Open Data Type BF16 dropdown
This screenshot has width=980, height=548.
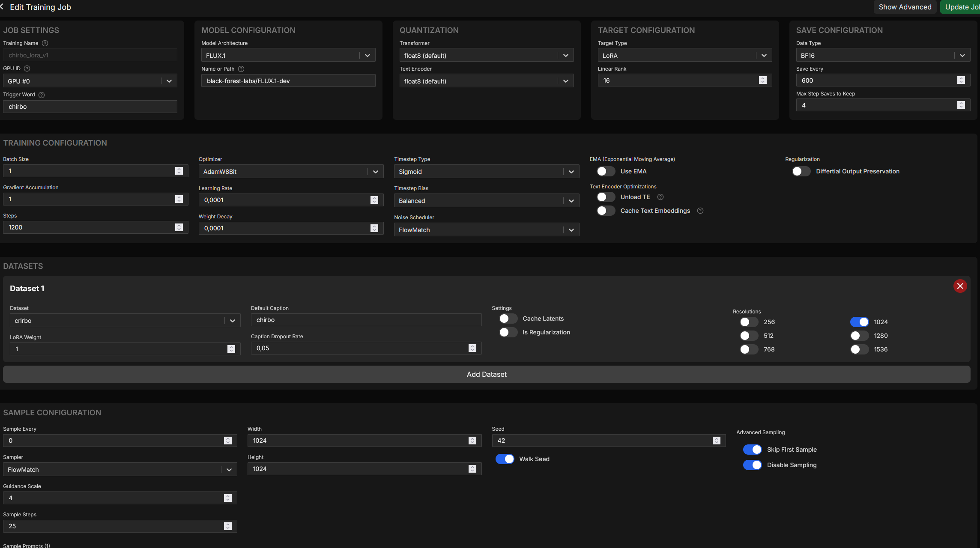pos(883,56)
